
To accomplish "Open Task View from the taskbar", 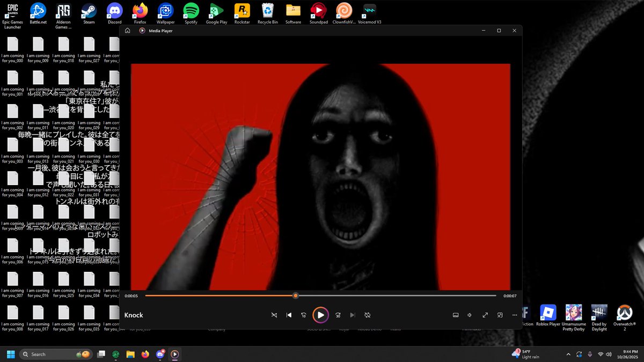I will (101, 354).
